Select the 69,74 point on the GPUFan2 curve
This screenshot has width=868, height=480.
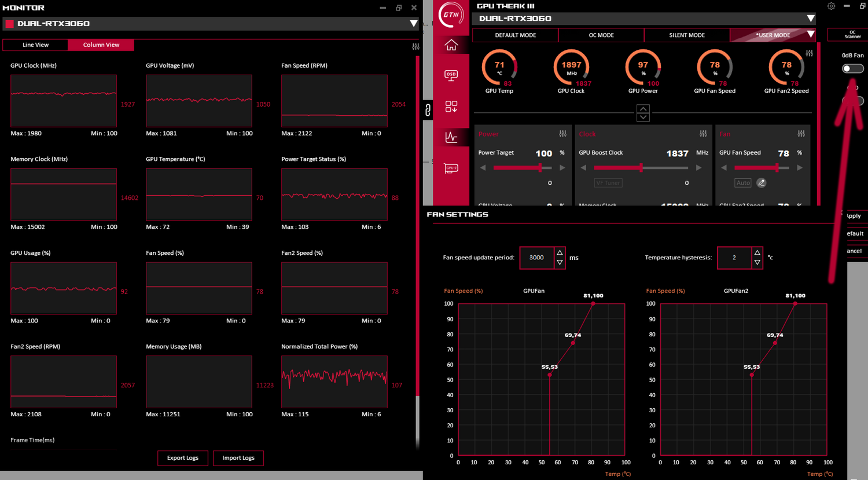[x=775, y=343]
